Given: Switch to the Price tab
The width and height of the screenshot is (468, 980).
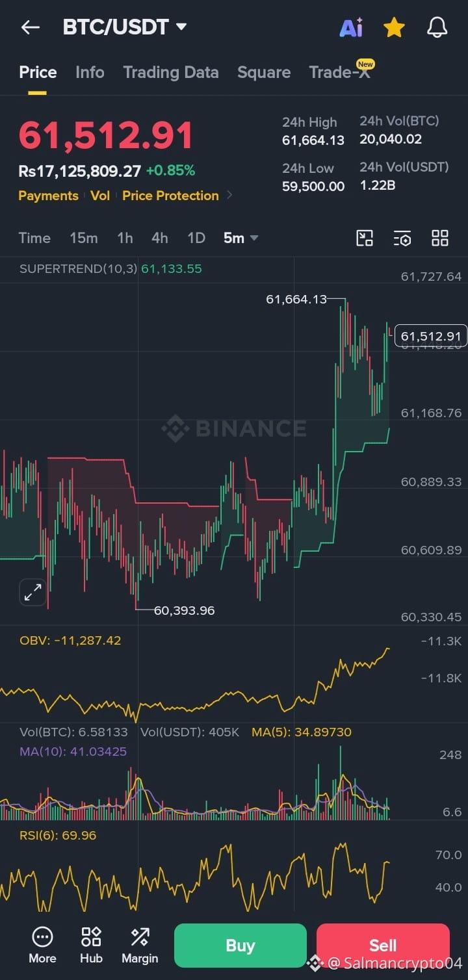Looking at the screenshot, I should pyautogui.click(x=38, y=72).
